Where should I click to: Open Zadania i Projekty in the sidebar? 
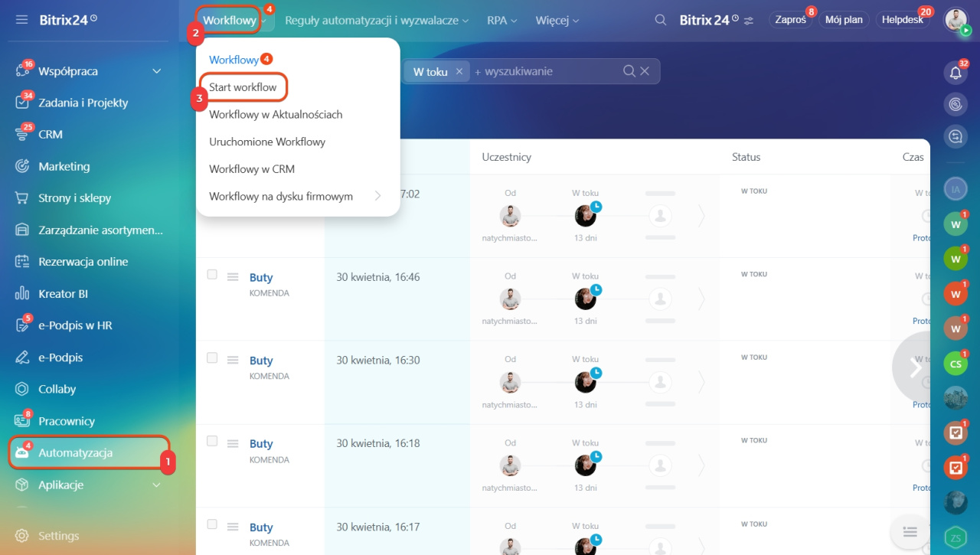click(83, 103)
